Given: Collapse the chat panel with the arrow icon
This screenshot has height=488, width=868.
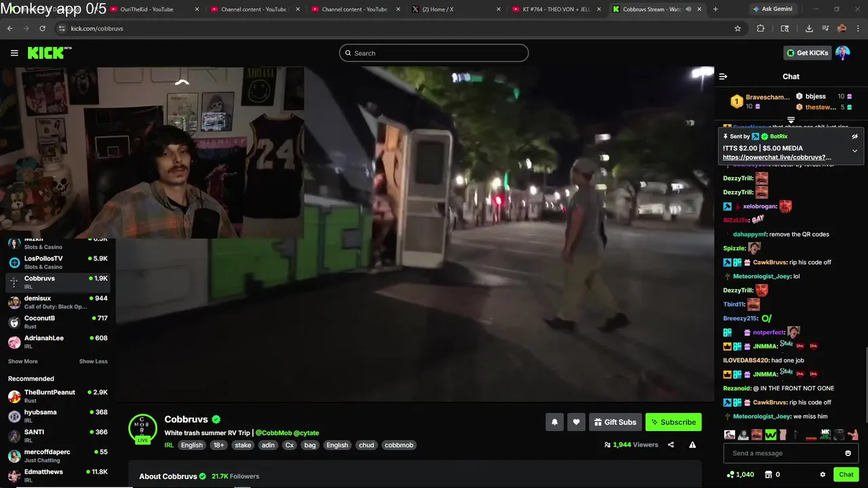Looking at the screenshot, I should (x=723, y=77).
